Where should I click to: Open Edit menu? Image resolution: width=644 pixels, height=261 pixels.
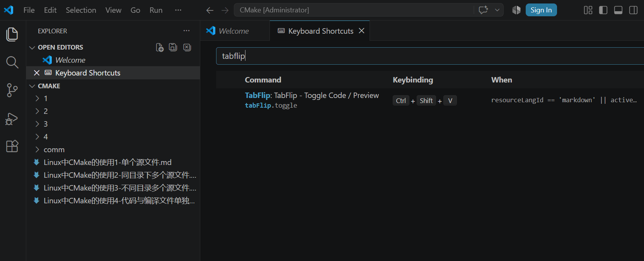pyautogui.click(x=50, y=10)
